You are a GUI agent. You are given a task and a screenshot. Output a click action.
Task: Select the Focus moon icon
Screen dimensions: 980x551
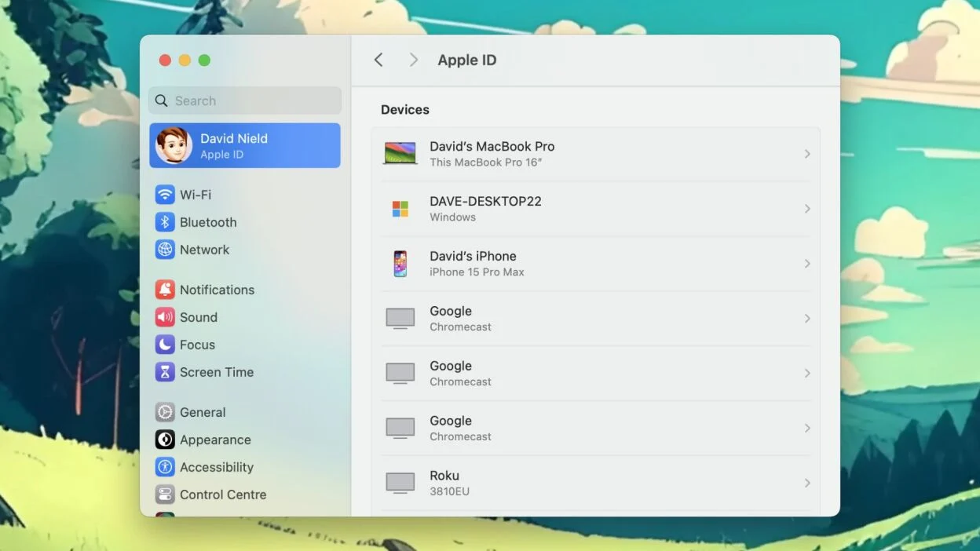click(x=165, y=345)
